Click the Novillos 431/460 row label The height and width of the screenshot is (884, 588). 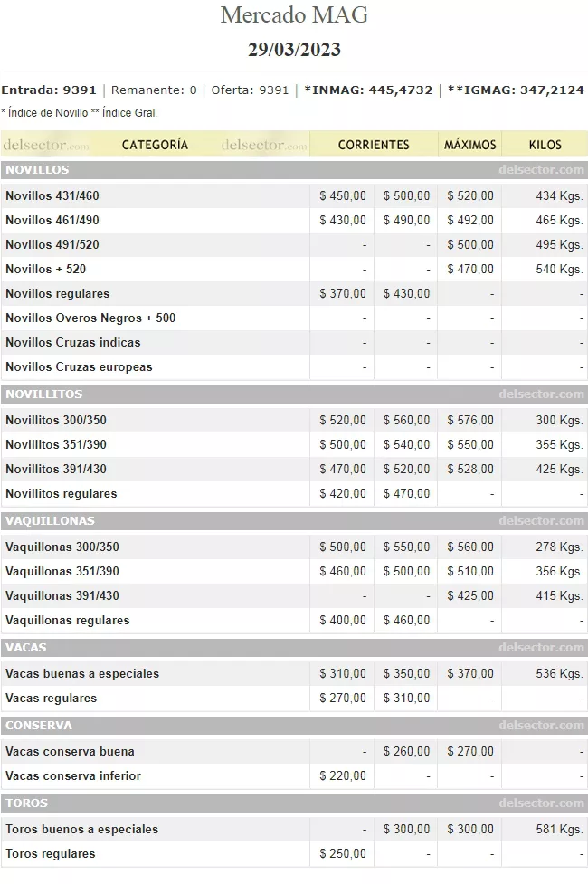click(52, 195)
